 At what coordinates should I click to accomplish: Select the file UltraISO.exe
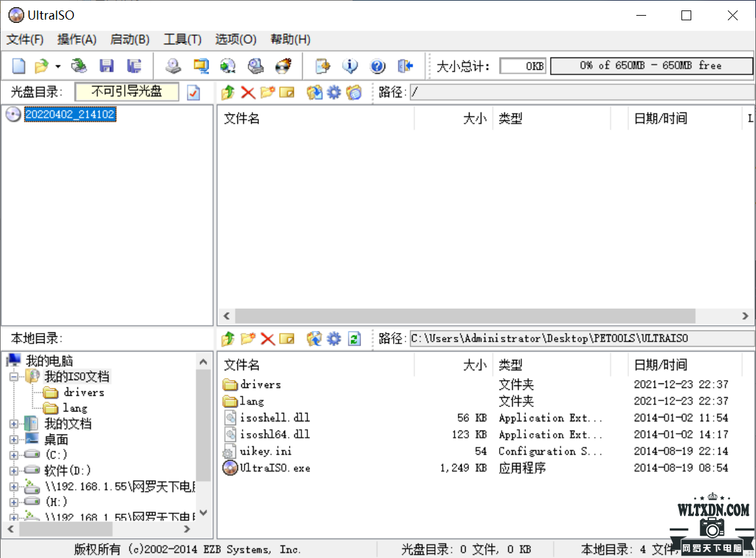[x=275, y=468]
